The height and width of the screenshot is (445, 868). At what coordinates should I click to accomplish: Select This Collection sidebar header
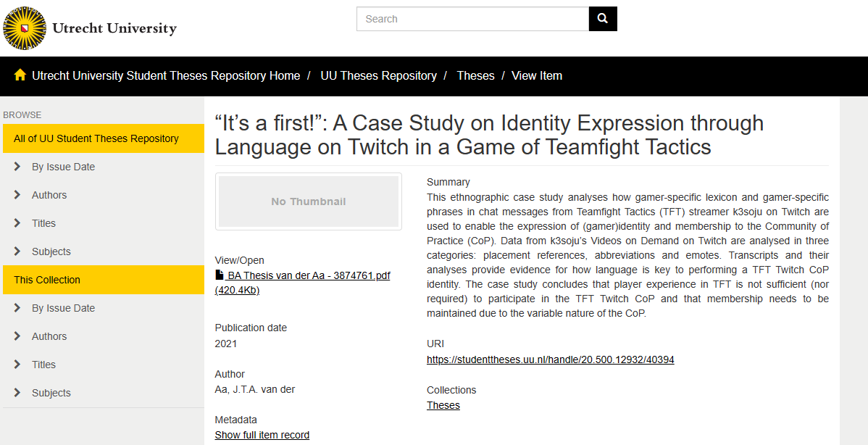pos(104,280)
